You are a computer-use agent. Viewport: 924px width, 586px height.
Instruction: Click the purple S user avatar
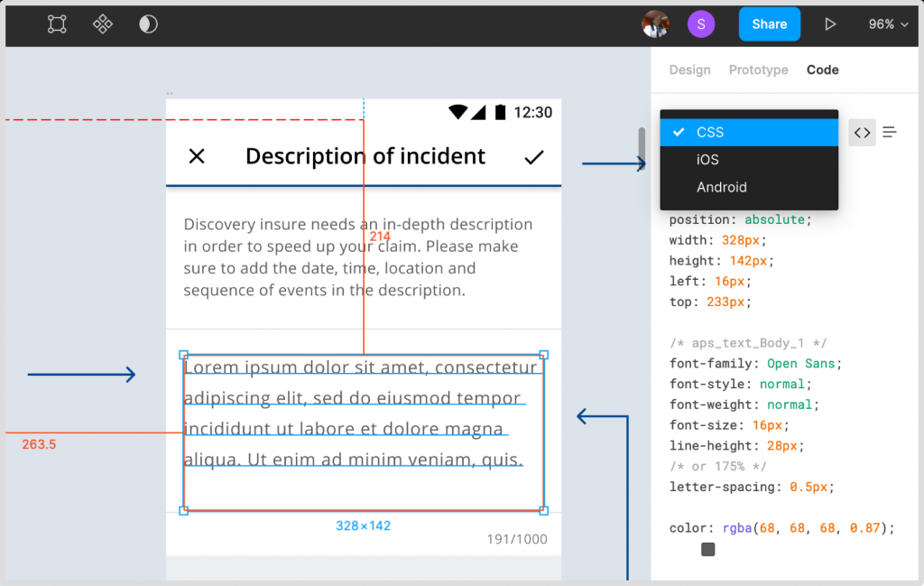tap(701, 24)
